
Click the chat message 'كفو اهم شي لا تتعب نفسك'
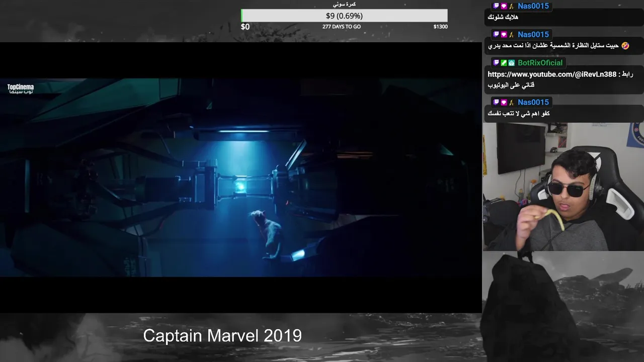pyautogui.click(x=519, y=114)
